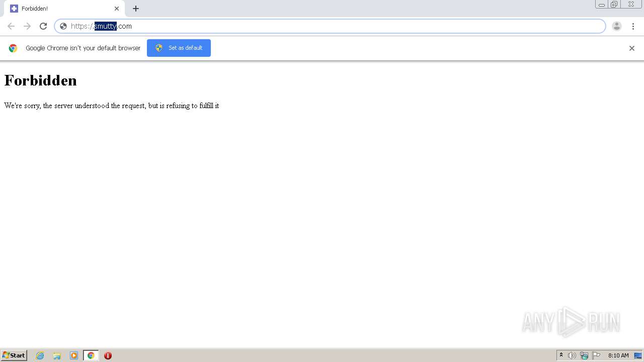Reload the Forbidden page

pyautogui.click(x=43, y=26)
